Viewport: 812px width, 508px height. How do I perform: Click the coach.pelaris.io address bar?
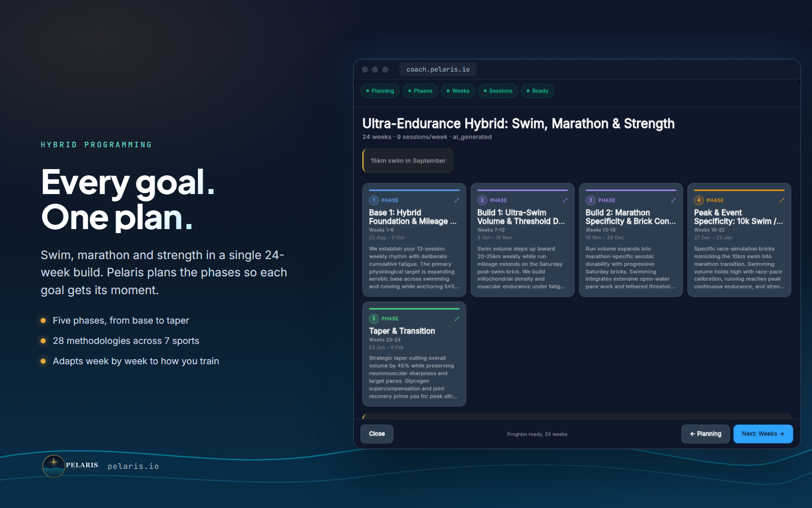pyautogui.click(x=438, y=70)
